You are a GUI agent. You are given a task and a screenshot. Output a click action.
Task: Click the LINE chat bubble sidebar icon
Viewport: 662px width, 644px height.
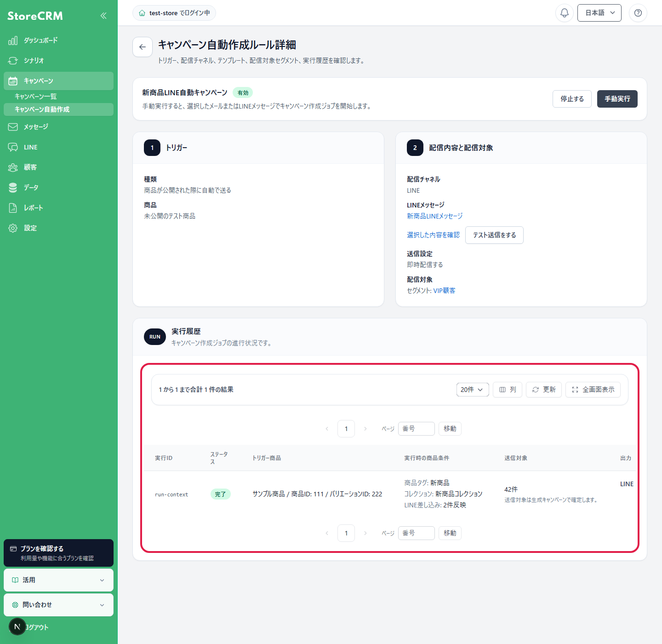[x=13, y=147]
